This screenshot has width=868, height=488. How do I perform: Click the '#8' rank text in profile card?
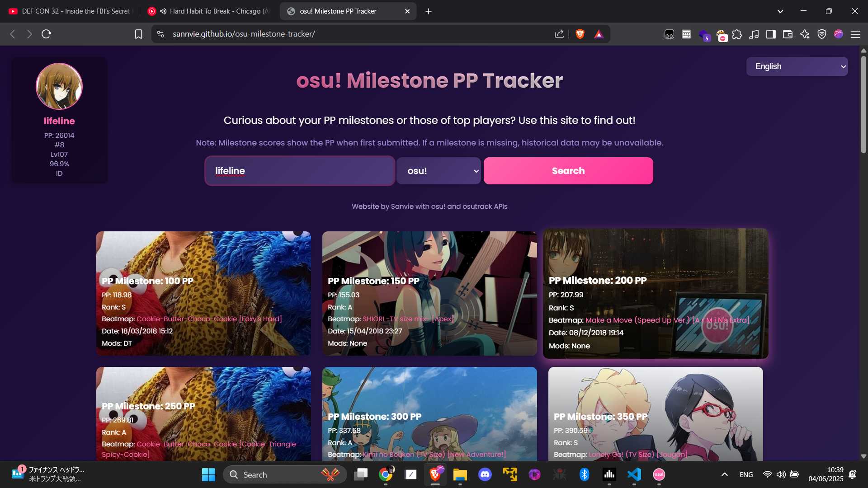pos(59,145)
